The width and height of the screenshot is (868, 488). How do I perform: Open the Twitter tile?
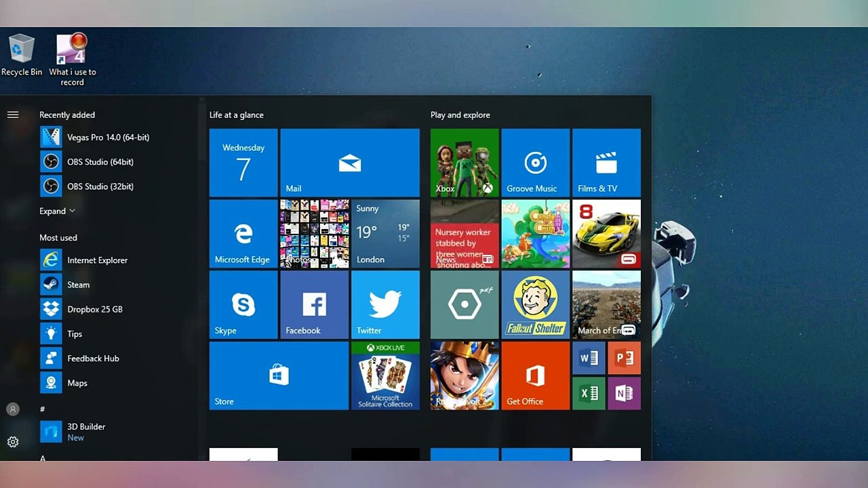tap(385, 304)
